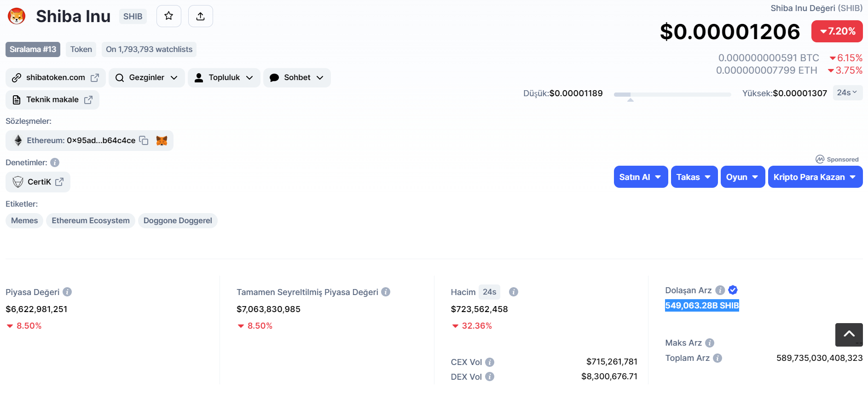Click the low-high price range slider

tap(672, 94)
